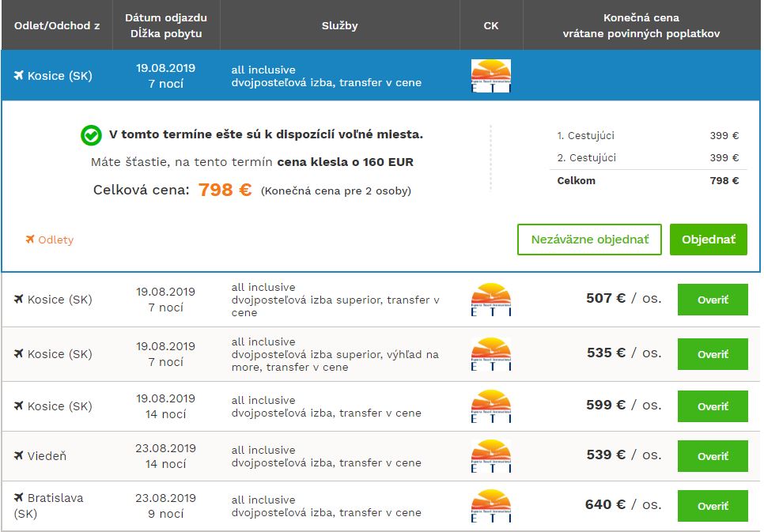Click the ETI logo in the 539 € row
Image resolution: width=764 pixels, height=532 pixels.
pyautogui.click(x=490, y=456)
